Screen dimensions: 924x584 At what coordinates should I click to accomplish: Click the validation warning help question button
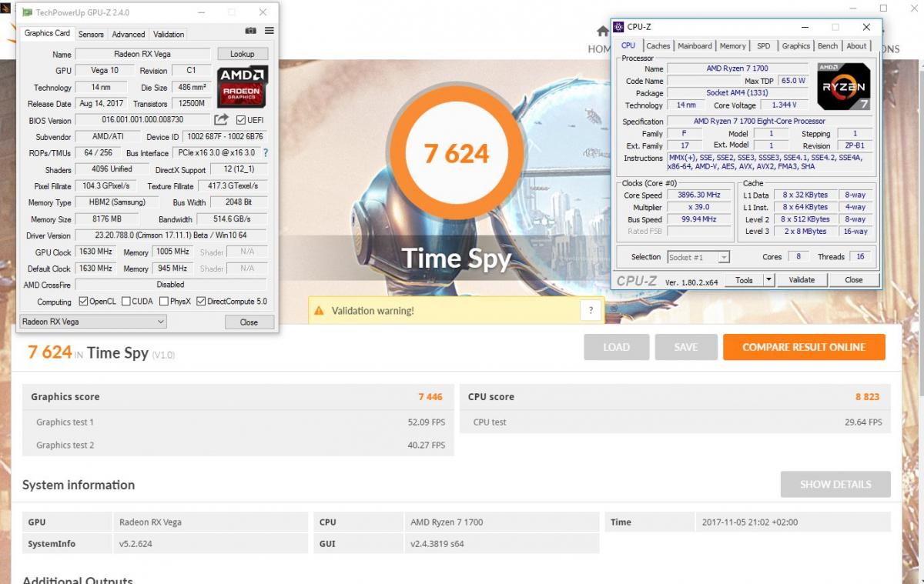(x=591, y=310)
